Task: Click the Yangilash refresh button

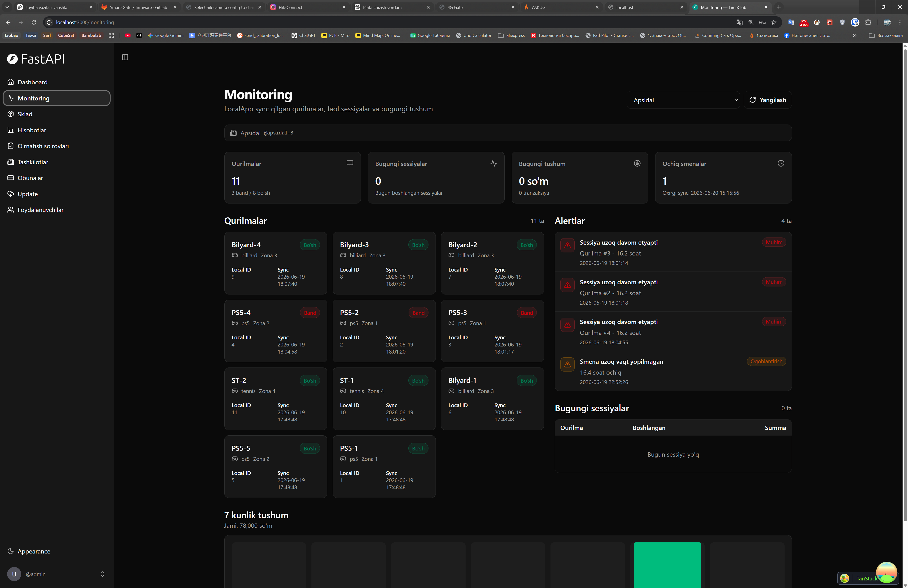Action: point(767,100)
